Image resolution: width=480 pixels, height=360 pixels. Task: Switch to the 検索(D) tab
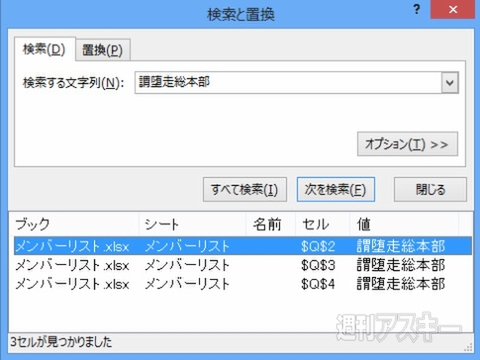pyautogui.click(x=45, y=49)
